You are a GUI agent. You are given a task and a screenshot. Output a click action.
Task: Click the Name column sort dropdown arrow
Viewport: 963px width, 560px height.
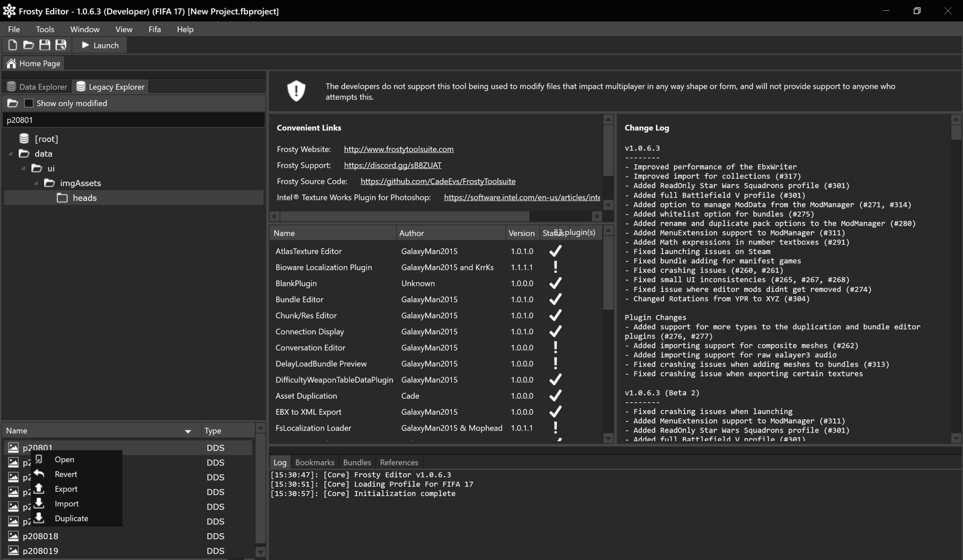coord(188,431)
